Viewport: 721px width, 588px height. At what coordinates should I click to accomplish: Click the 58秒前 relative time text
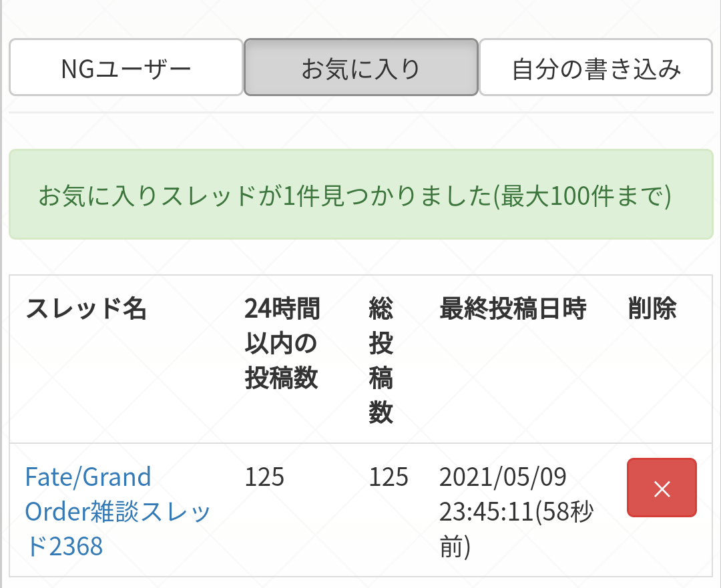coord(565,513)
